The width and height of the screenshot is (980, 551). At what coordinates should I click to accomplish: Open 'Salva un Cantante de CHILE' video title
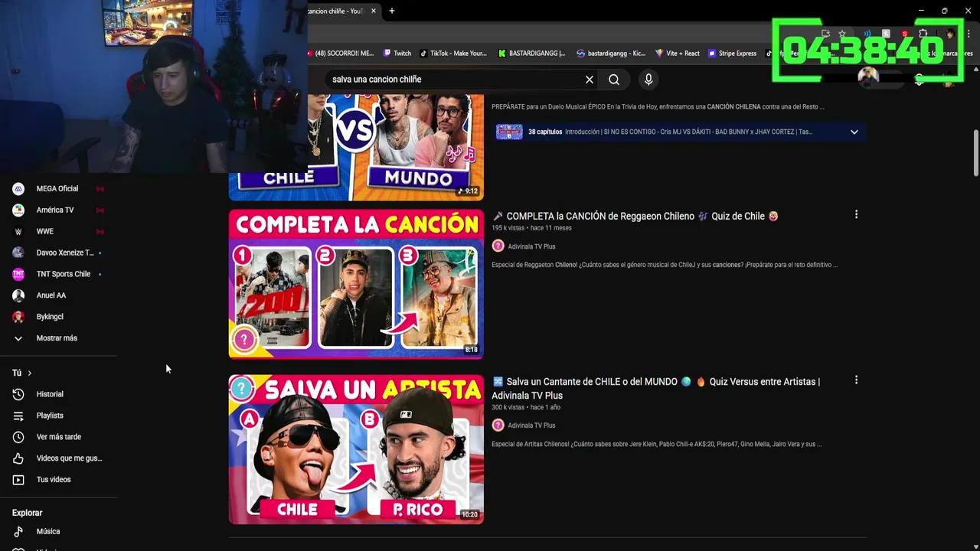[655, 388]
